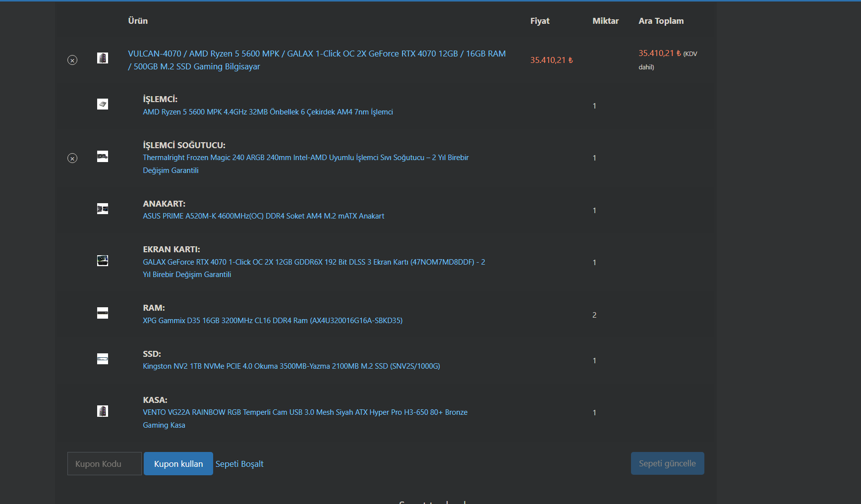Select quantity 1 in the İŞLEMCİ row

[594, 106]
